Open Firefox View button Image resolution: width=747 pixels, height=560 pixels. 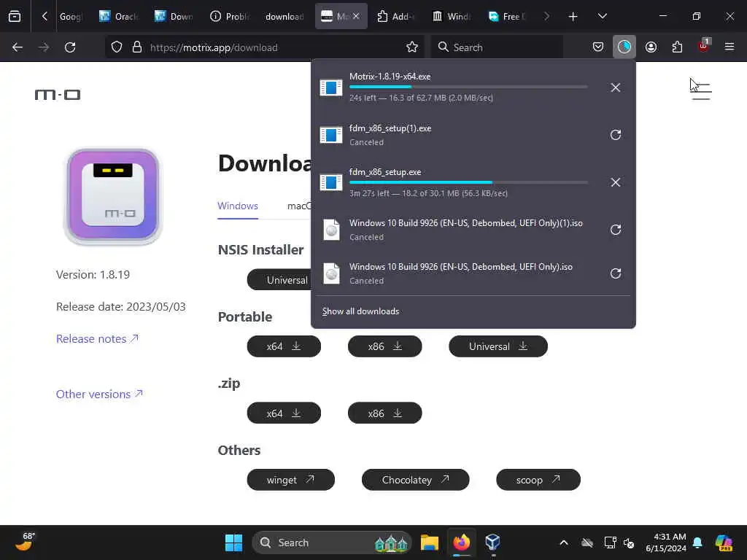15,16
